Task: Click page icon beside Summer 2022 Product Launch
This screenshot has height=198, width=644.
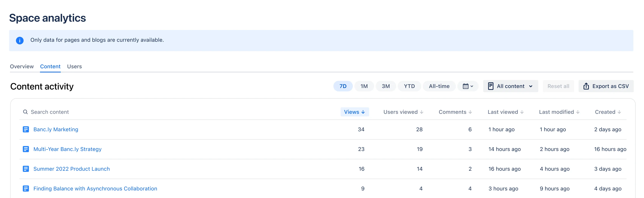Action: (x=26, y=169)
